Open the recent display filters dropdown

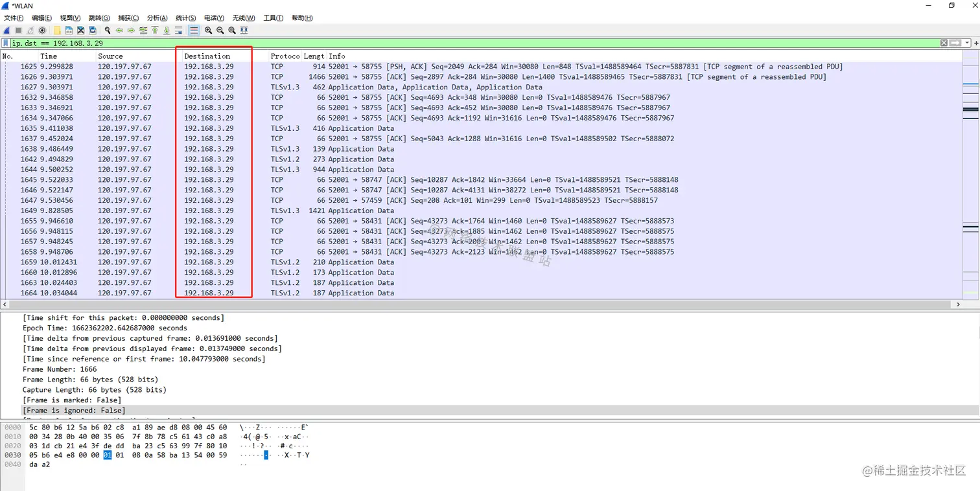click(x=967, y=43)
